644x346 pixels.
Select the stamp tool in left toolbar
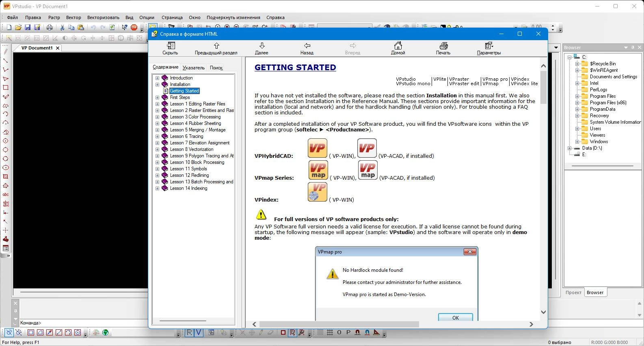point(6,239)
